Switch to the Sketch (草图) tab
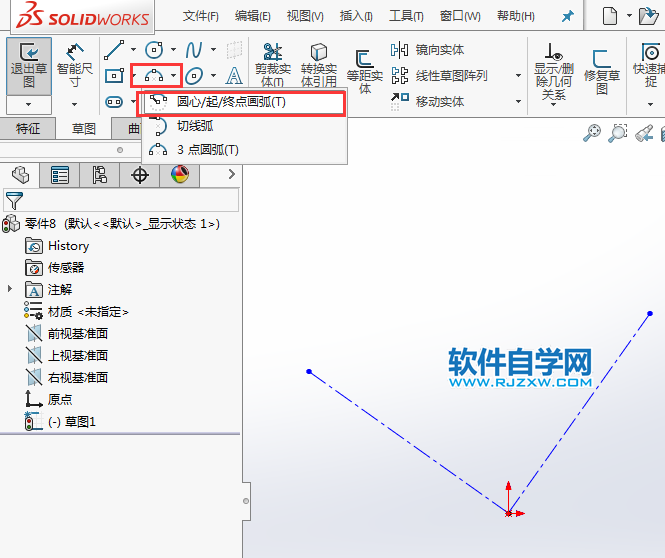This screenshot has height=558, width=665. pos(84,128)
